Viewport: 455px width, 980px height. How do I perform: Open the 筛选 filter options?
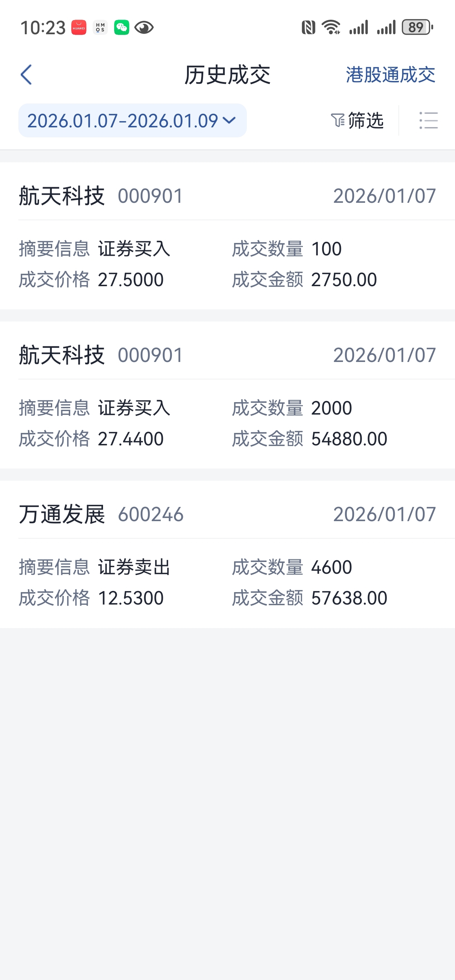[x=357, y=121]
